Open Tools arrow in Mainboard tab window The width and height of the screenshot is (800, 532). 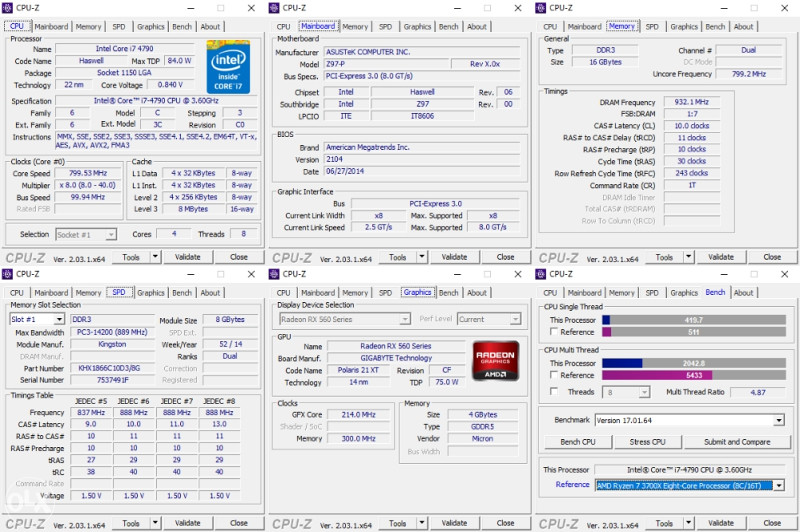[422, 257]
